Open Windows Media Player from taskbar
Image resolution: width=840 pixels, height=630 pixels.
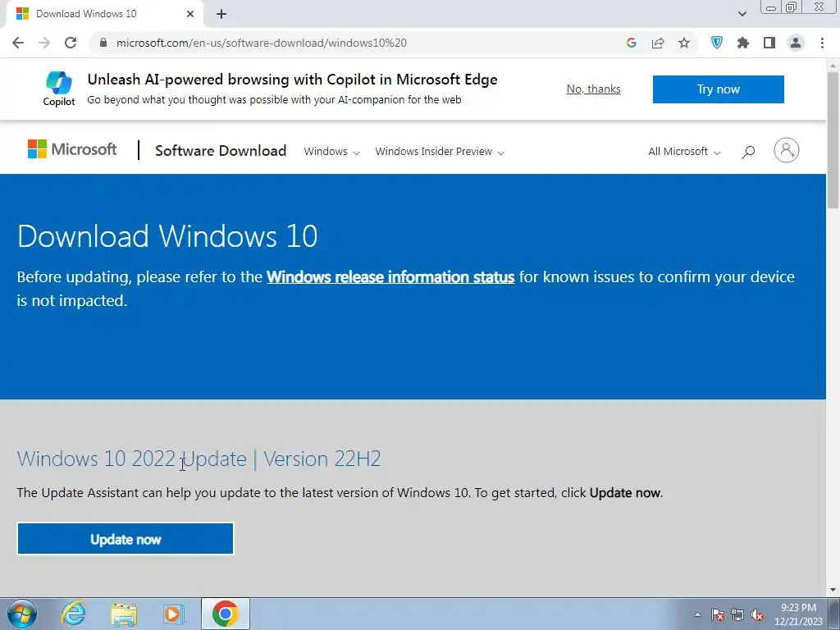click(174, 614)
